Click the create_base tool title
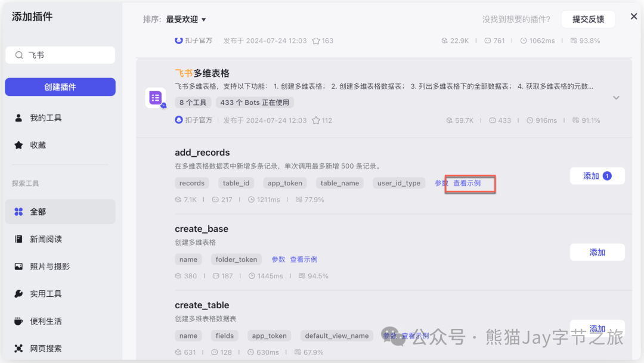This screenshot has width=644, height=363. coord(202,229)
